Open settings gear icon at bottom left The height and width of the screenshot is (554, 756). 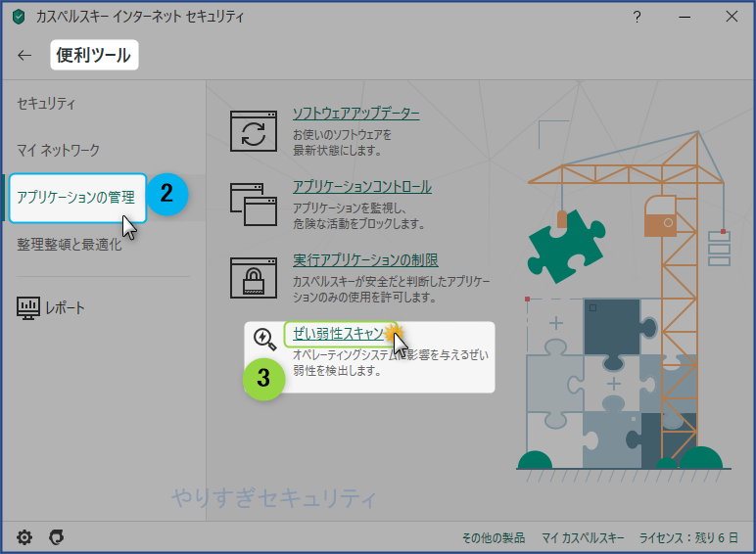pyautogui.click(x=24, y=537)
